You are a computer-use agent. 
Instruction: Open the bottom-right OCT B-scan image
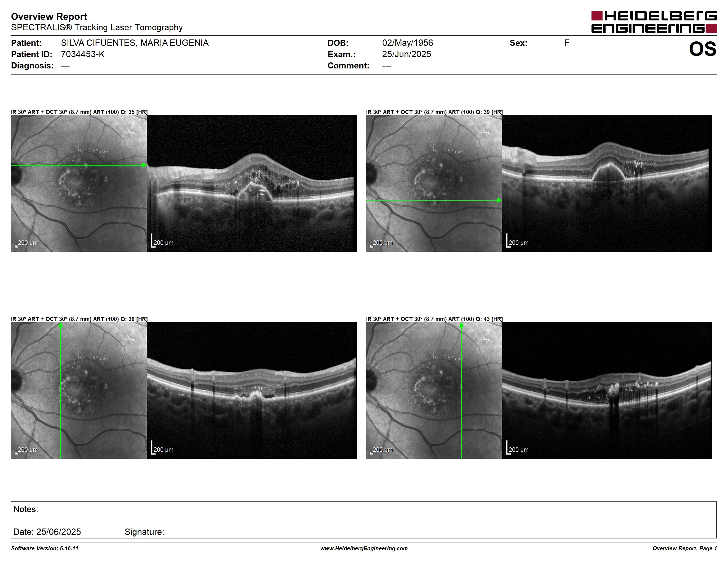click(x=607, y=390)
